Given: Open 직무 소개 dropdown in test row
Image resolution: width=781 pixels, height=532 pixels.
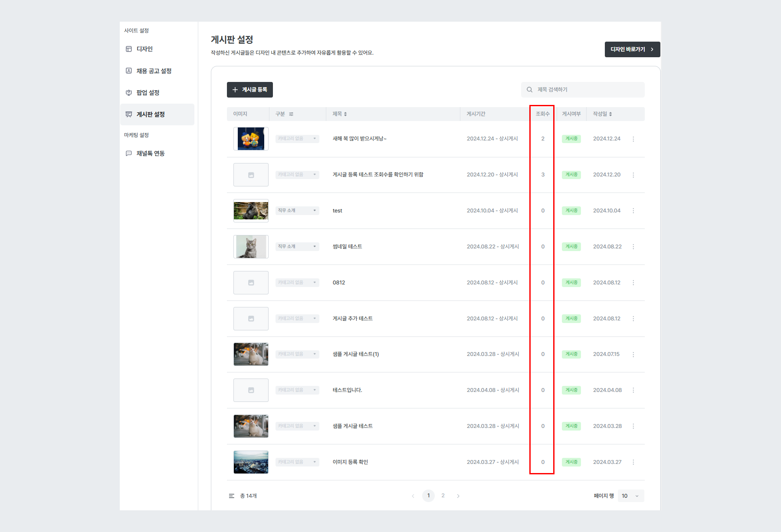Looking at the screenshot, I should (297, 211).
